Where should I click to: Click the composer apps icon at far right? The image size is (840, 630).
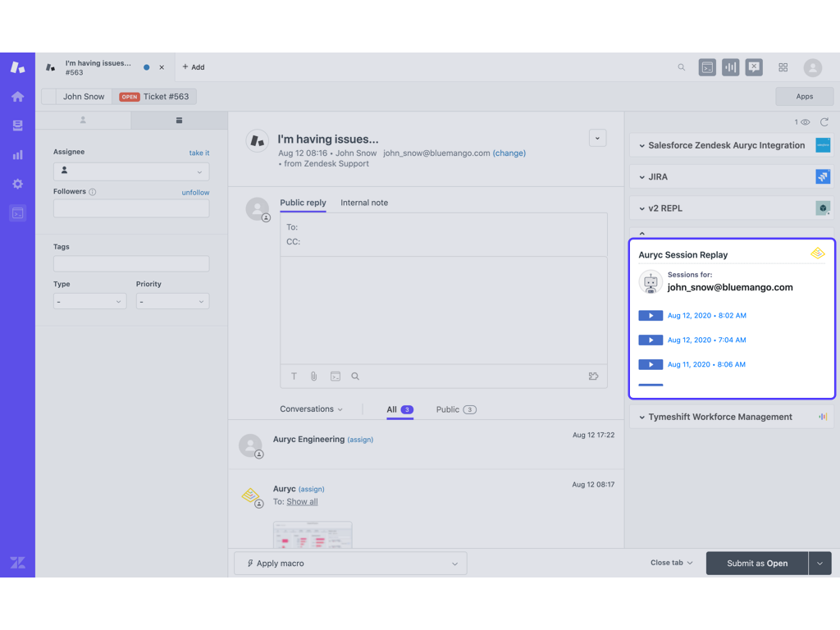(x=593, y=376)
